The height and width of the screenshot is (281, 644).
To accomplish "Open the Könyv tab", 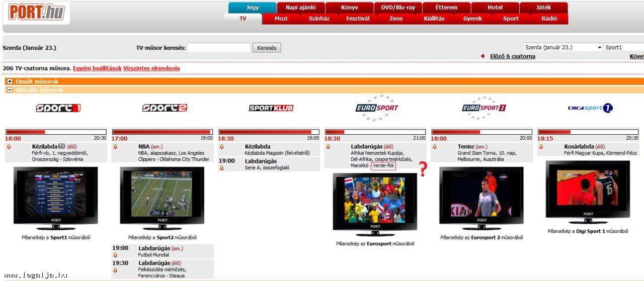I will 350,8.
